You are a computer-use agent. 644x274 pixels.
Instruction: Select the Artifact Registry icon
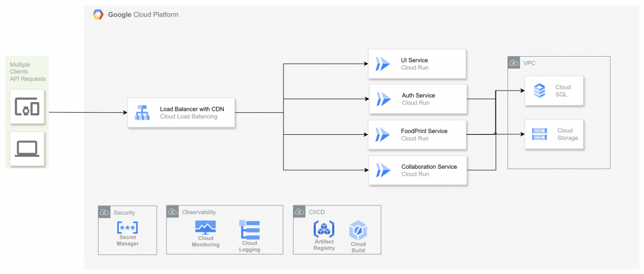[324, 229]
